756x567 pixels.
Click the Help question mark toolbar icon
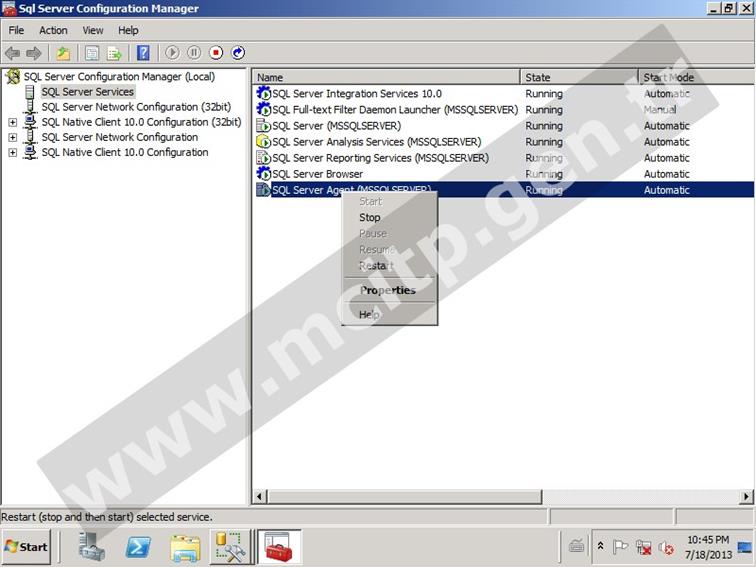click(143, 53)
